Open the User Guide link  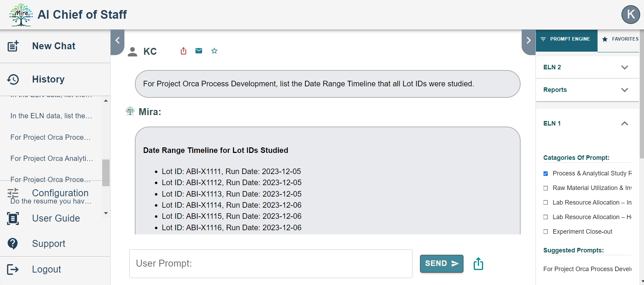point(56,218)
